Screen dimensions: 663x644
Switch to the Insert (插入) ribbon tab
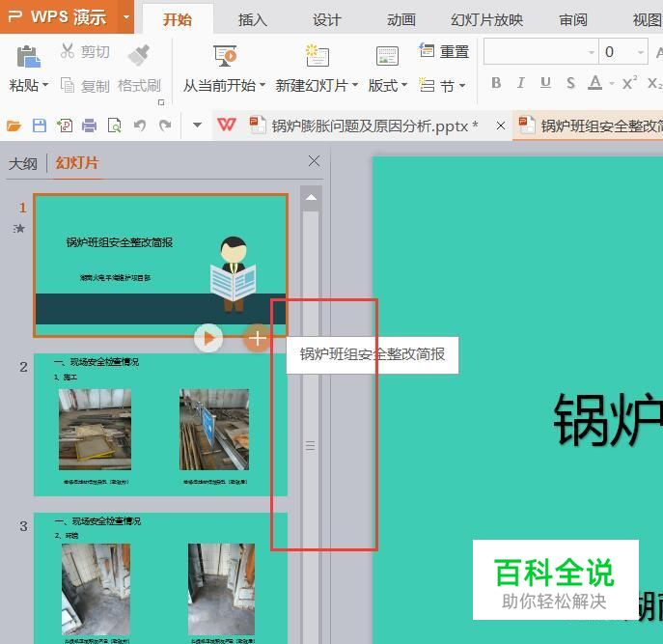(253, 19)
